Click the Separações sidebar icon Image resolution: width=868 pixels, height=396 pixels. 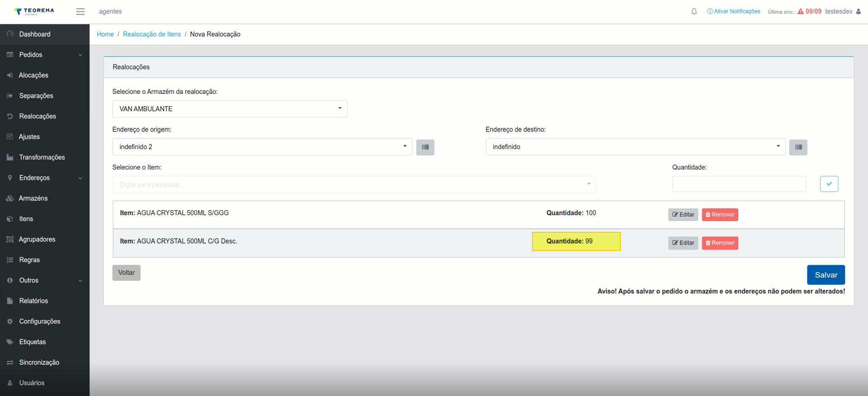point(10,96)
